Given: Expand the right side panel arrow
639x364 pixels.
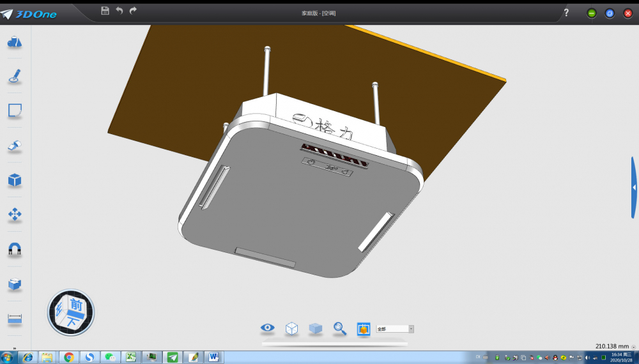Looking at the screenshot, I should pyautogui.click(x=634, y=187).
